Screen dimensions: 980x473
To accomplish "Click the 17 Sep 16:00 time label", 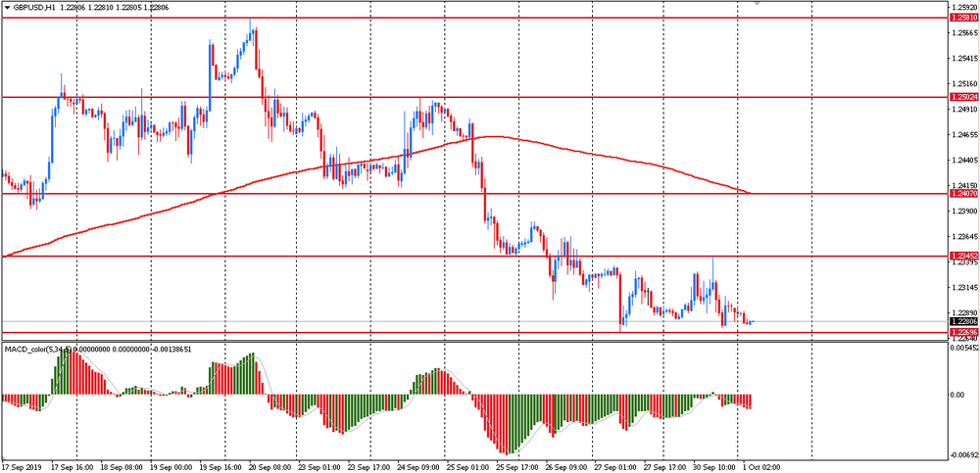I will click(72, 467).
